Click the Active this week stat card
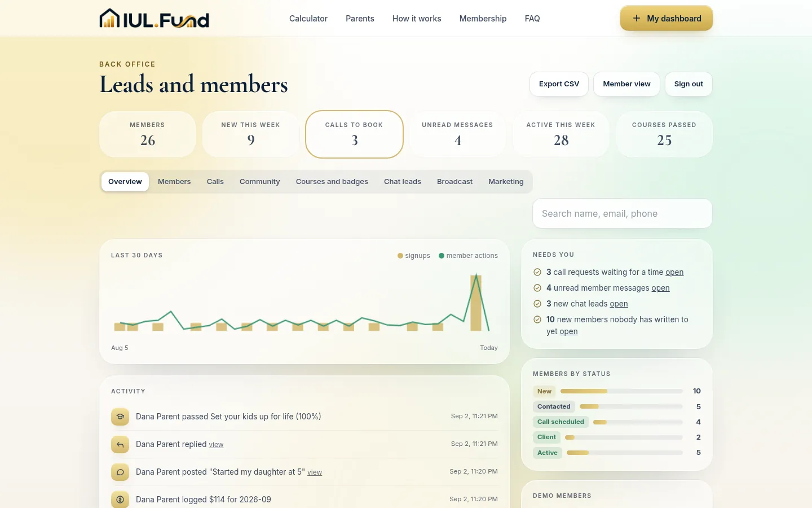 coord(561,134)
